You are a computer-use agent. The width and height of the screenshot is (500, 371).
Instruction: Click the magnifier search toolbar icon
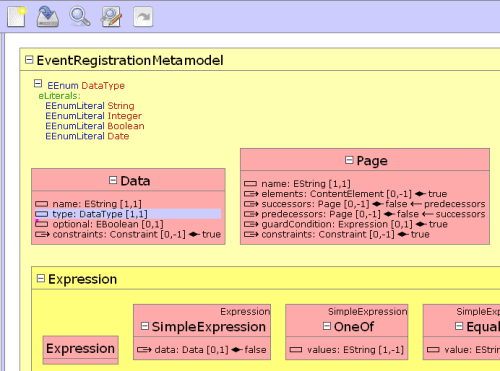[79, 17]
